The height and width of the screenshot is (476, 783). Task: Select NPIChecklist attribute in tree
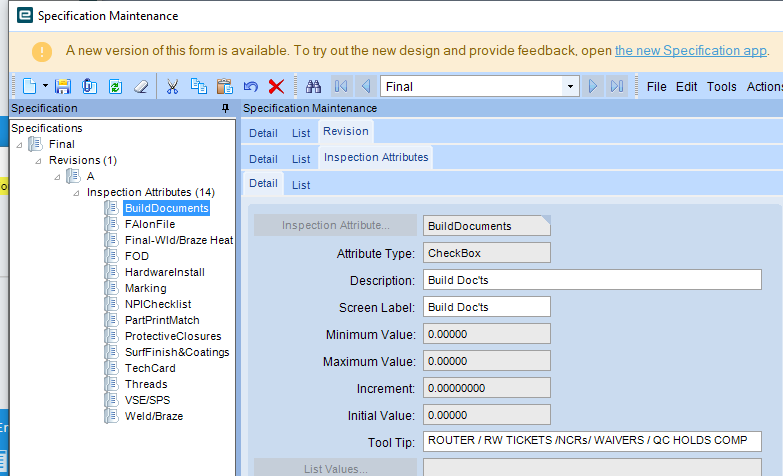coord(158,304)
